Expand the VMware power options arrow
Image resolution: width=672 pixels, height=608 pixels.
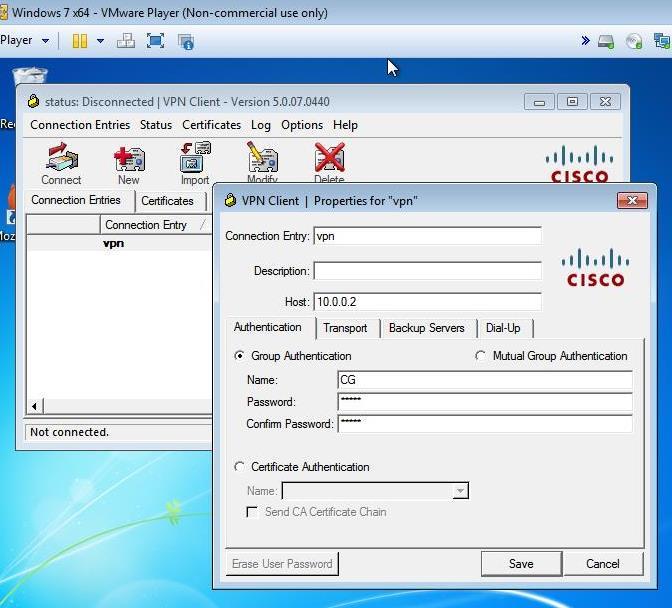pos(100,41)
